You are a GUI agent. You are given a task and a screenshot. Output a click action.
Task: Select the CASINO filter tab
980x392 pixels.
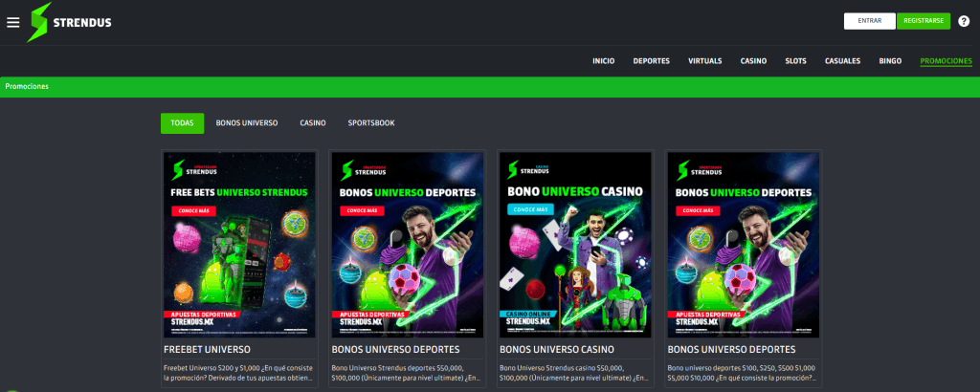[x=313, y=123]
